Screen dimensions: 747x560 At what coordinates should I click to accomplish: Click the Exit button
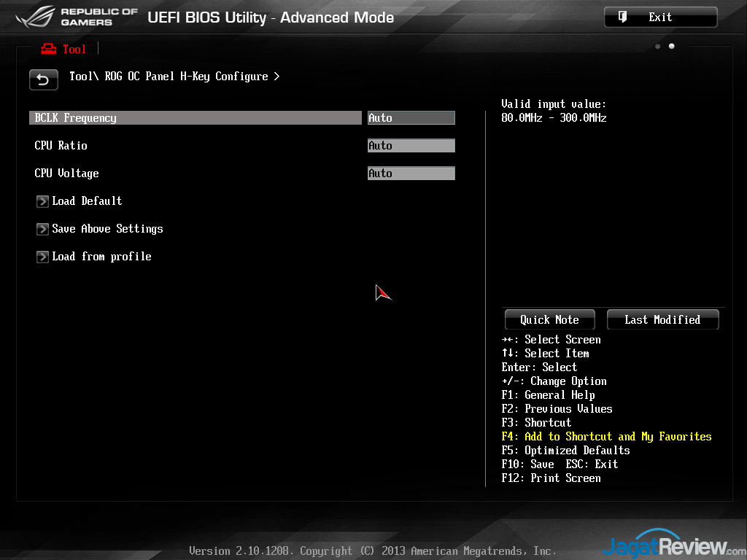tap(660, 17)
